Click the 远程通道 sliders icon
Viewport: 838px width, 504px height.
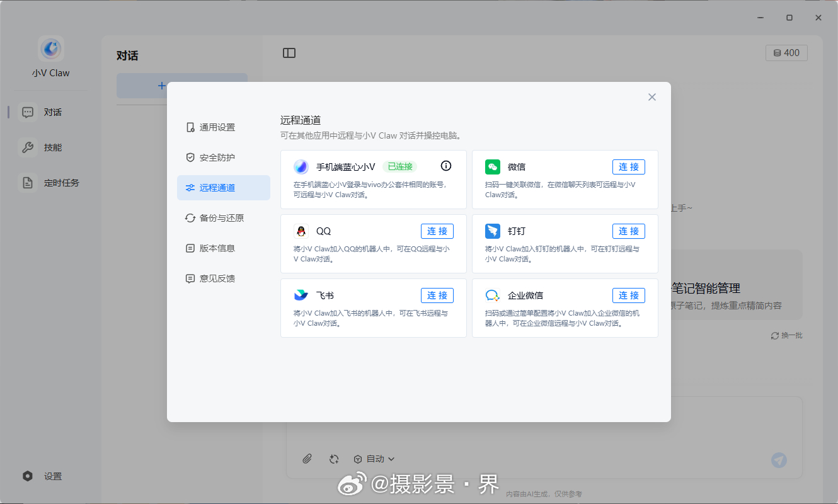[190, 188]
